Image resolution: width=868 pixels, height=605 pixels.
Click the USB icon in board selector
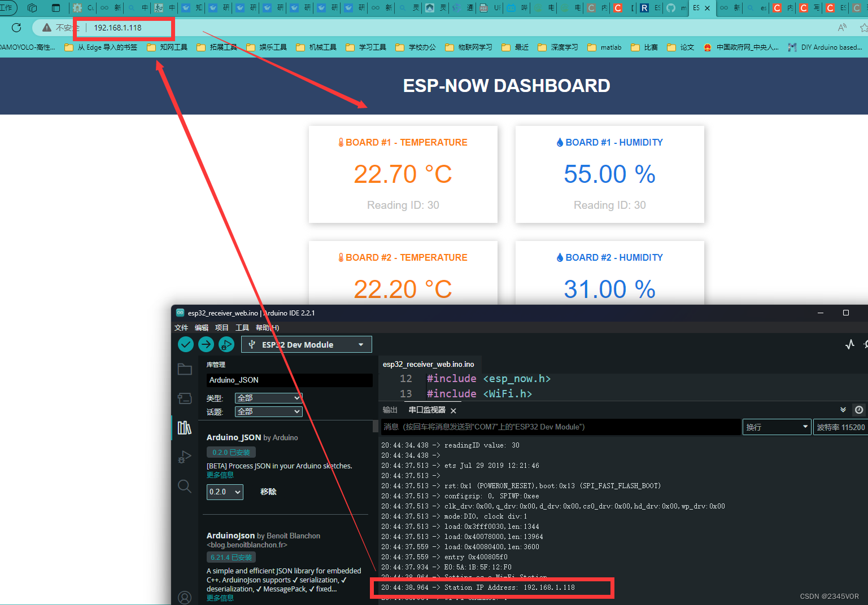[x=252, y=344]
